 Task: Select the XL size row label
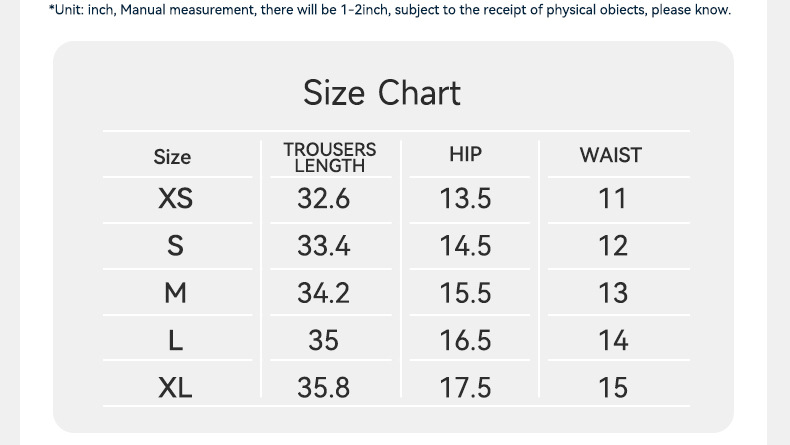pos(175,387)
